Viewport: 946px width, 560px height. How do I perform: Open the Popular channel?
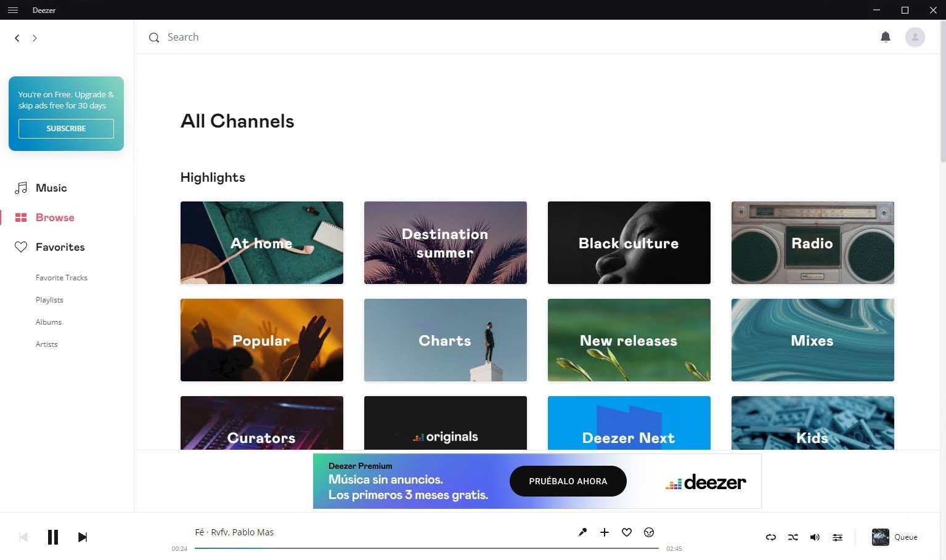coord(262,340)
